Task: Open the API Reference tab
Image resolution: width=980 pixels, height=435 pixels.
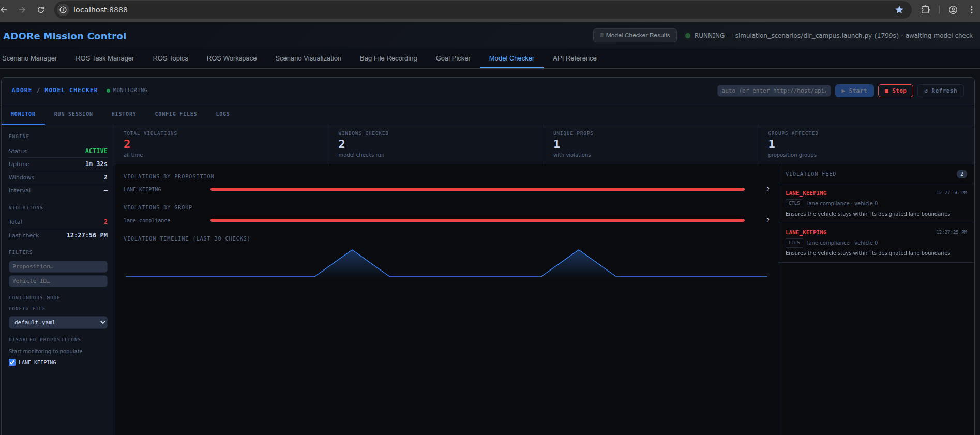Action: coord(575,58)
